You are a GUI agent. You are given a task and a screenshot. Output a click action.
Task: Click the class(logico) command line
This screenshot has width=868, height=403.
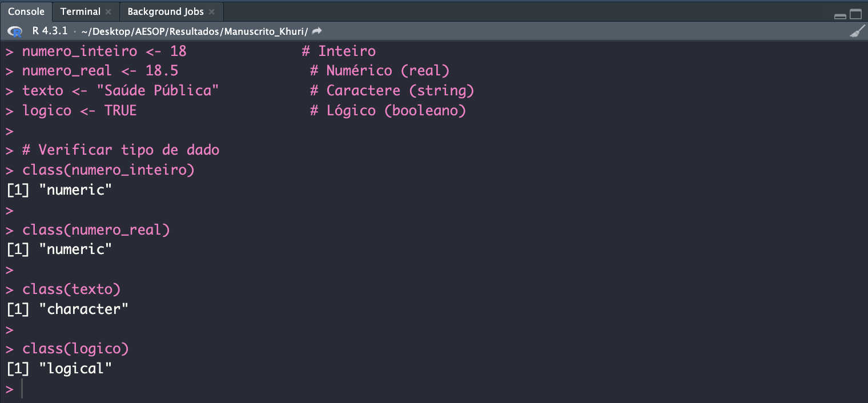click(75, 349)
